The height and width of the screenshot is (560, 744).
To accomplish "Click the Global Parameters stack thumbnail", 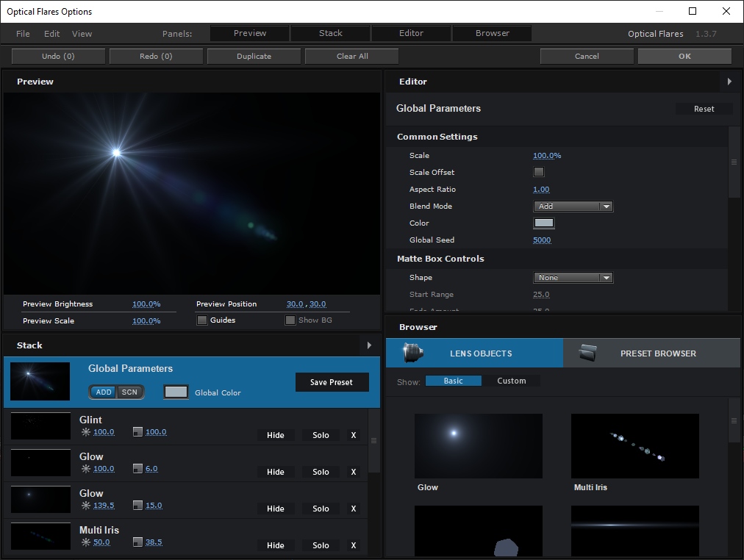I will pyautogui.click(x=40, y=381).
